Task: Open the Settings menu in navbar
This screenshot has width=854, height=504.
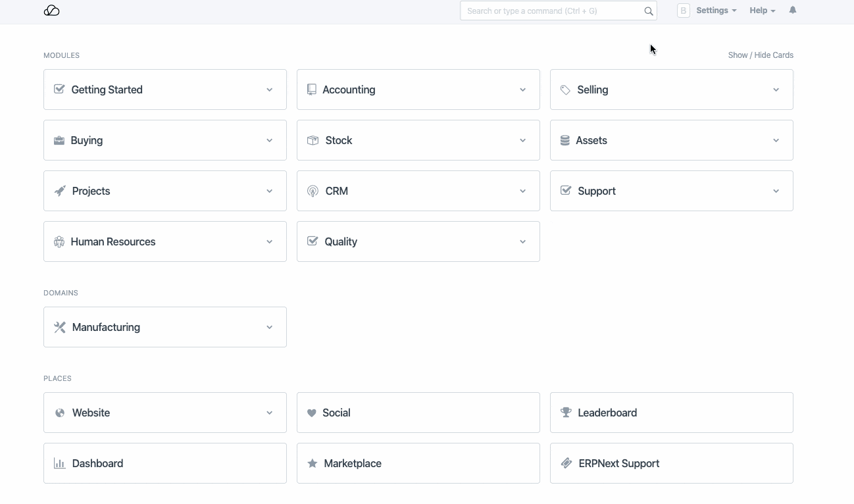Action: tap(716, 11)
